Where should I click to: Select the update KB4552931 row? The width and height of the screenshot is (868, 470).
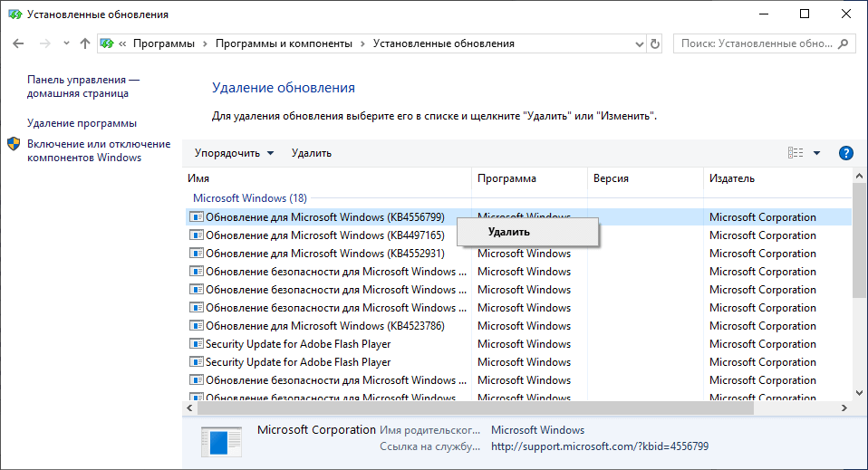(x=518, y=254)
